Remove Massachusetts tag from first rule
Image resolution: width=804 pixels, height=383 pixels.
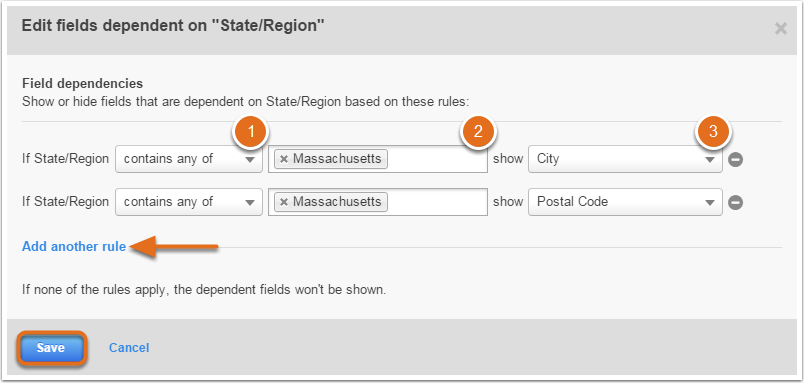tap(284, 159)
